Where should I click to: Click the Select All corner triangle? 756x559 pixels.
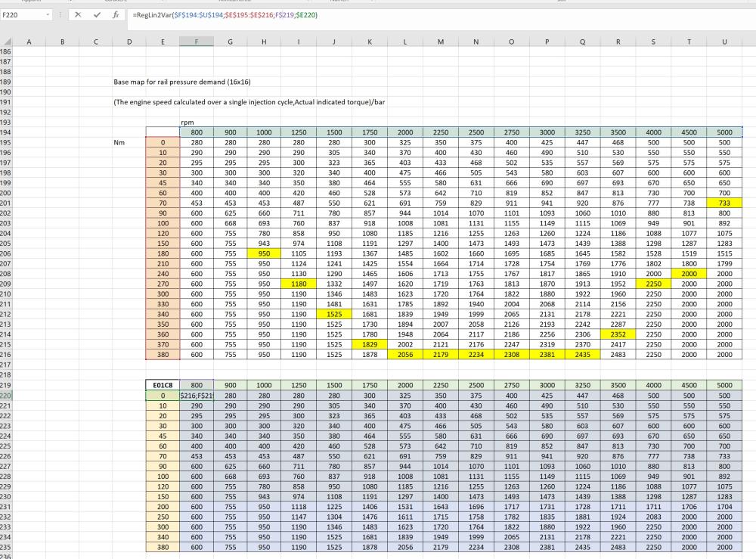click(8, 42)
